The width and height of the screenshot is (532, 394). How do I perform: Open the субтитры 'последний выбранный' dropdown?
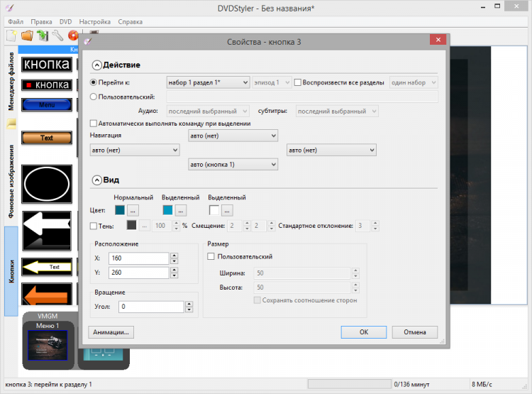coord(337,111)
